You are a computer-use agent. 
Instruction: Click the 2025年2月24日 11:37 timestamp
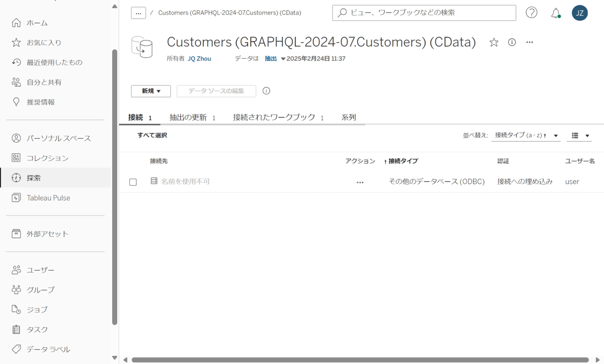pyautogui.click(x=316, y=59)
